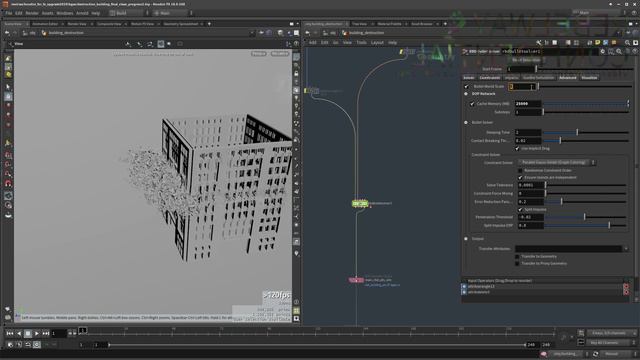The height and width of the screenshot is (360, 640).
Task: Open the Visualize parameter tab
Action: click(589, 78)
